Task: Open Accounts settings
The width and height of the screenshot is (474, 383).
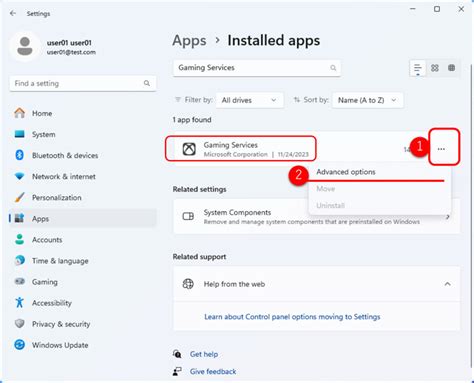Action: (83, 240)
